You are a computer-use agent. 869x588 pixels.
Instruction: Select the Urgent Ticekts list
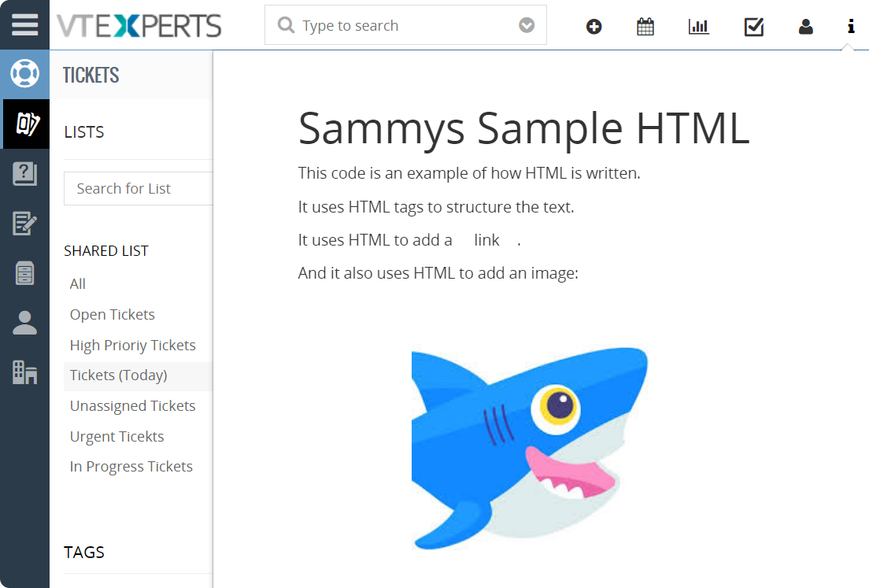pyautogui.click(x=117, y=436)
